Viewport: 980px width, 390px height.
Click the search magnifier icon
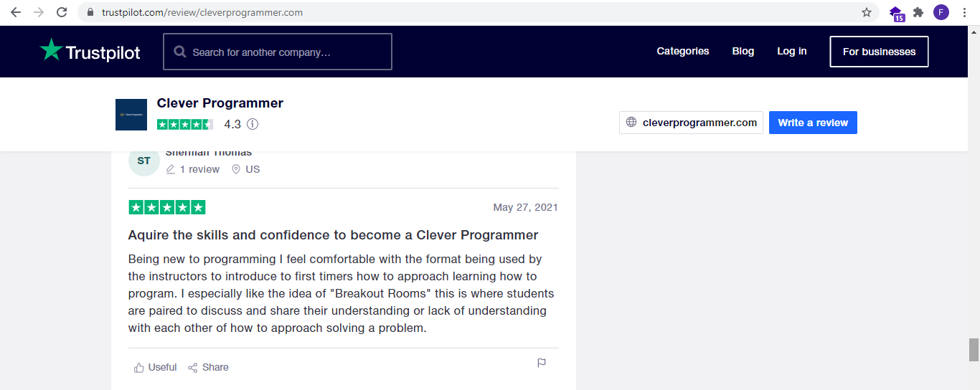point(179,52)
